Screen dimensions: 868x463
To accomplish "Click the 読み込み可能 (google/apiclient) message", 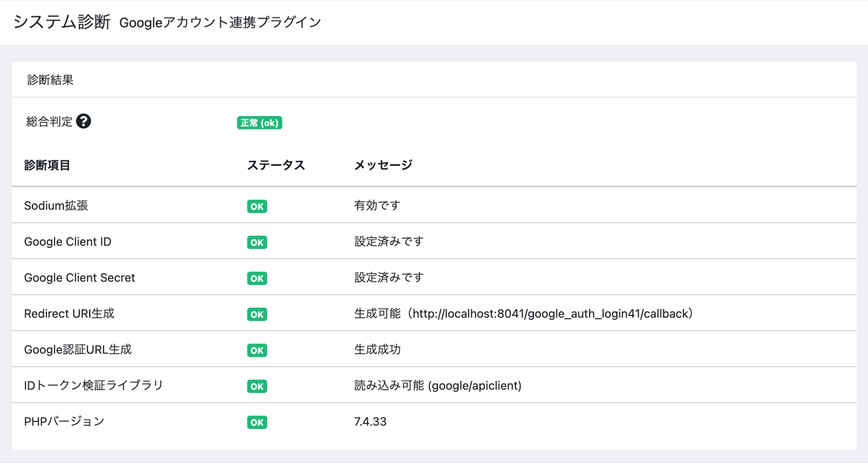I will click(438, 385).
